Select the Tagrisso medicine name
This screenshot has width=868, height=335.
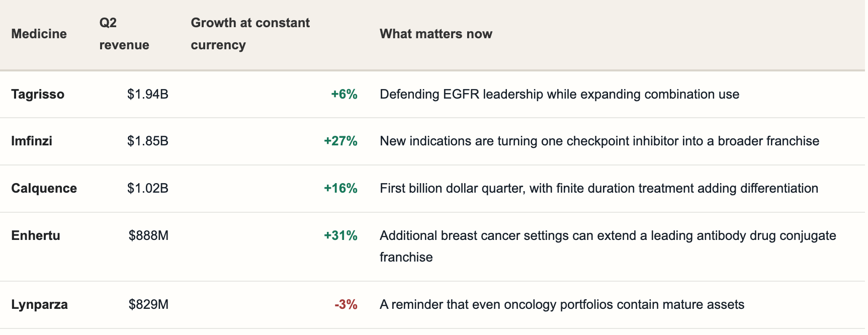pos(38,95)
